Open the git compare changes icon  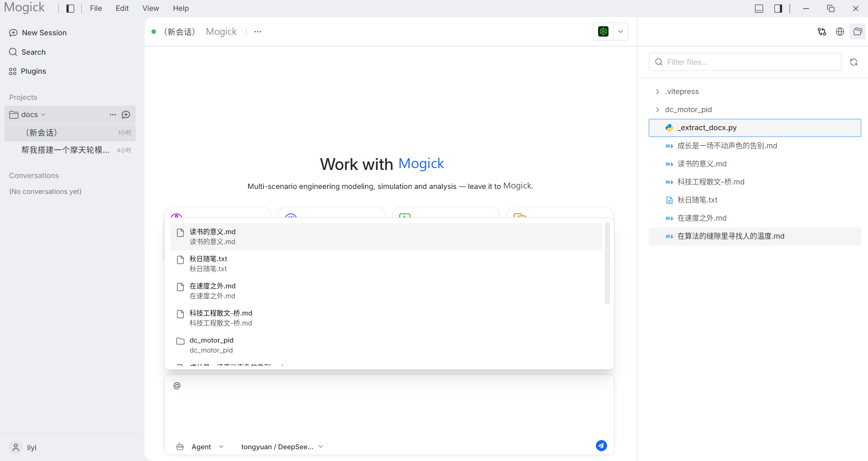tap(822, 32)
